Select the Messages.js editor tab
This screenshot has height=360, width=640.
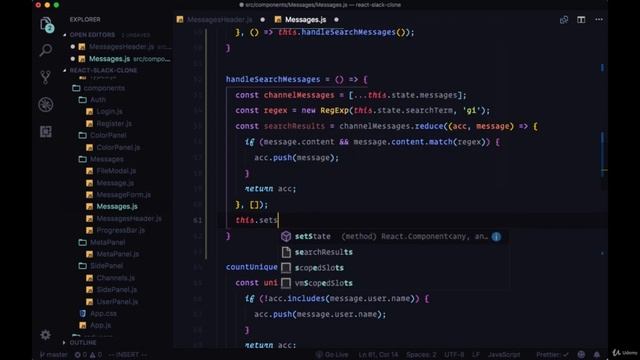click(x=305, y=20)
